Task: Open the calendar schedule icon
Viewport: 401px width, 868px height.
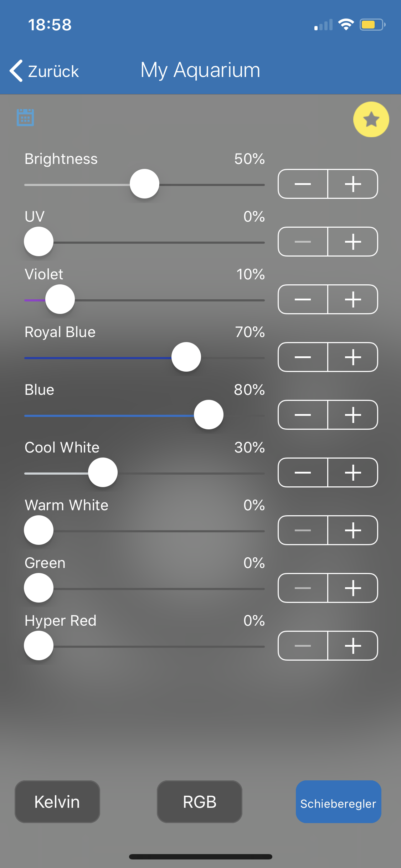Action: pyautogui.click(x=25, y=117)
